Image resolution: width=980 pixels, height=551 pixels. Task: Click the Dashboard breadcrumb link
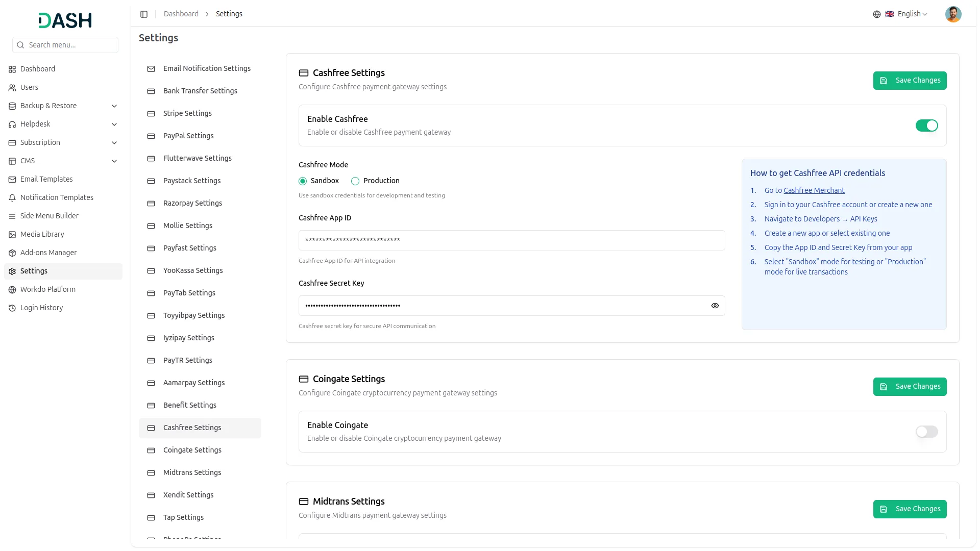click(x=181, y=14)
